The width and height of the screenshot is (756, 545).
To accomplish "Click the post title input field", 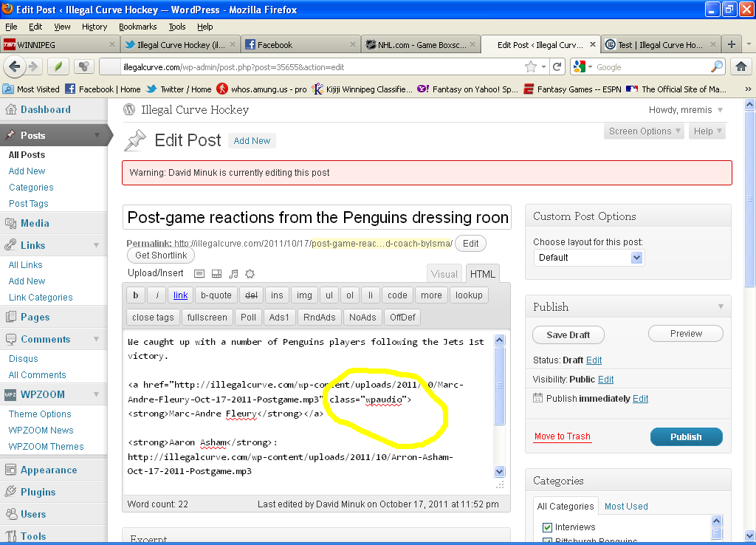I will click(317, 218).
